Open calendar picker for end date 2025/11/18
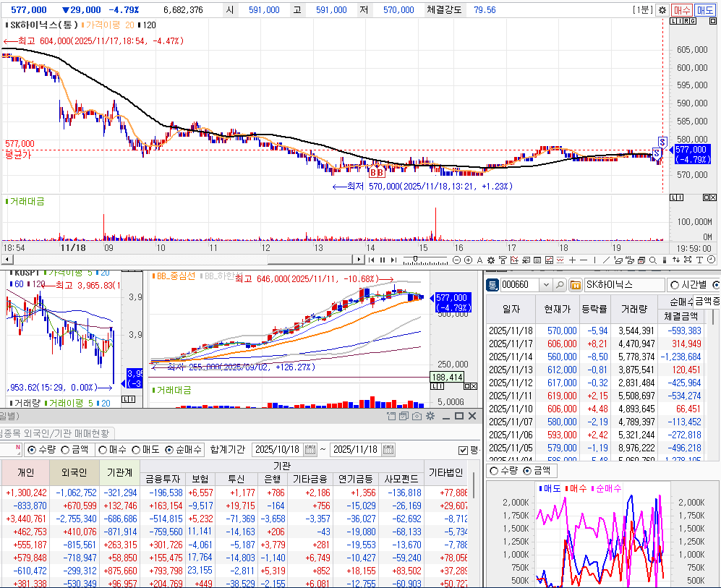This screenshot has height=588, width=721. (x=388, y=450)
